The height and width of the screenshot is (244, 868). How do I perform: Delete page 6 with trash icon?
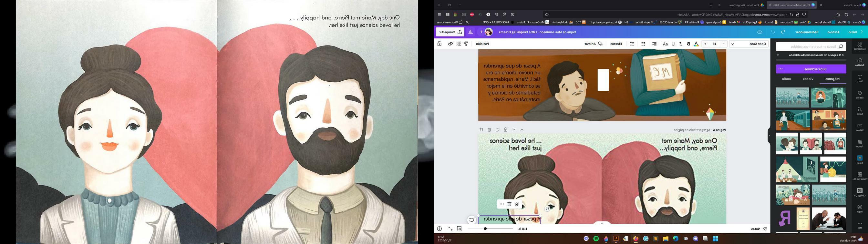(x=489, y=130)
